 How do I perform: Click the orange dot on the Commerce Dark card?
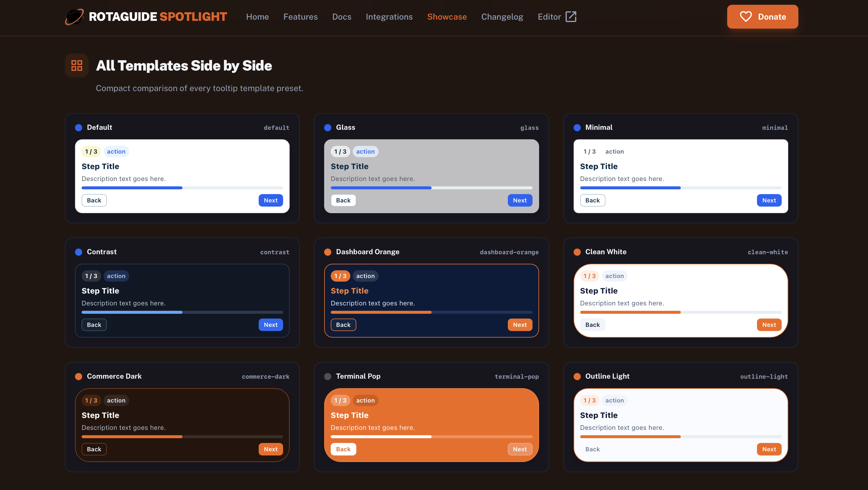pos(79,376)
